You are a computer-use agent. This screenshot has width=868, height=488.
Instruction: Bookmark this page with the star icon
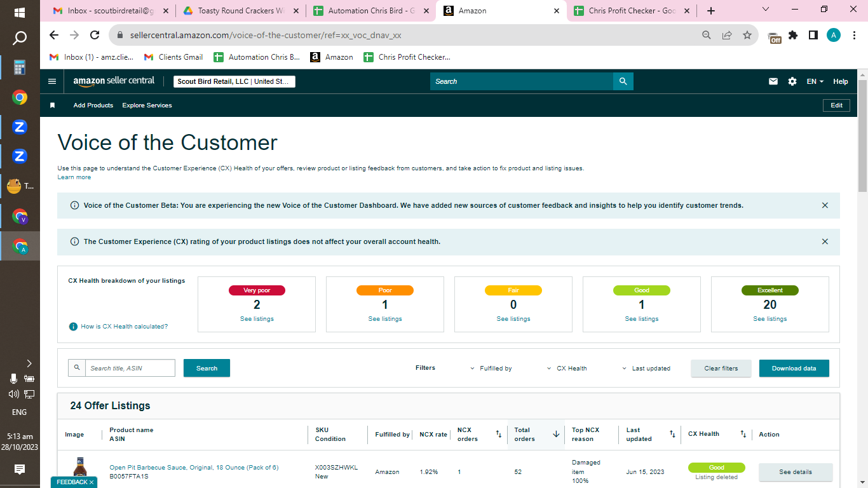pos(747,35)
